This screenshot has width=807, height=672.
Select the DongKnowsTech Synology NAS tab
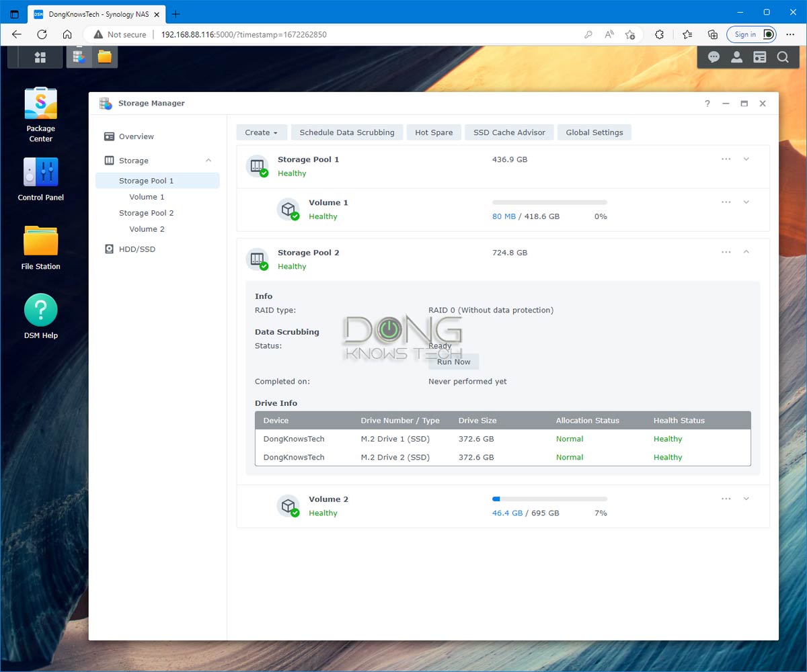[x=95, y=13]
